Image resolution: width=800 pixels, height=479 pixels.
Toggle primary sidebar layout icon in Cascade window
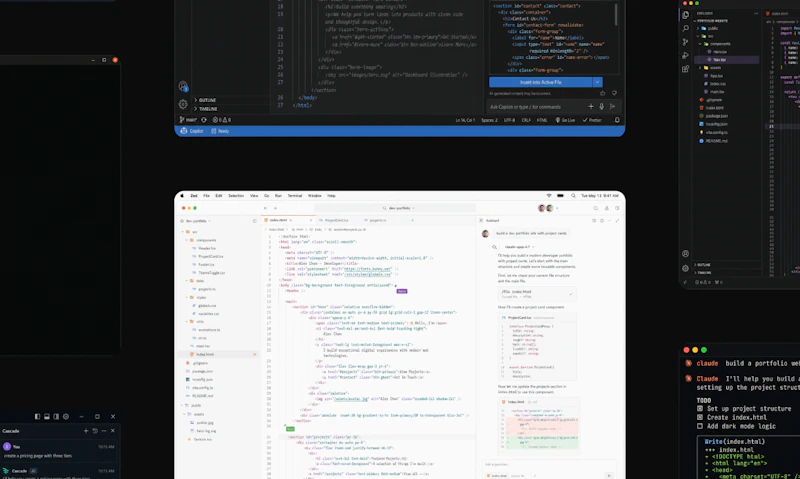click(x=37, y=416)
